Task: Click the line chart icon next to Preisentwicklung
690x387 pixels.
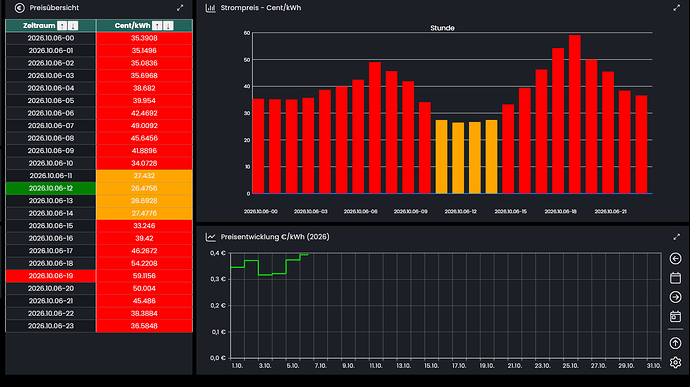Action: click(211, 237)
